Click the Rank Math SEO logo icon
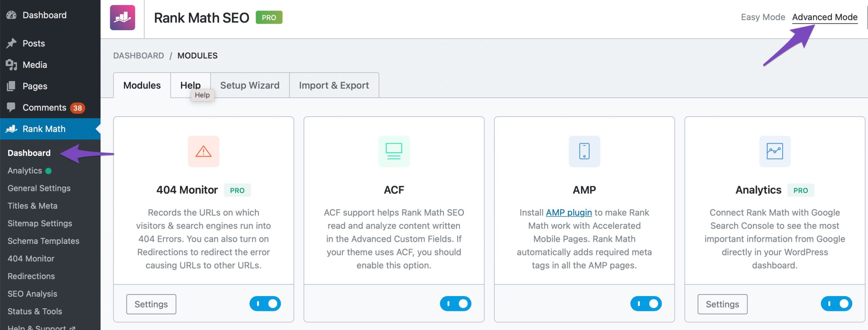 (x=122, y=18)
